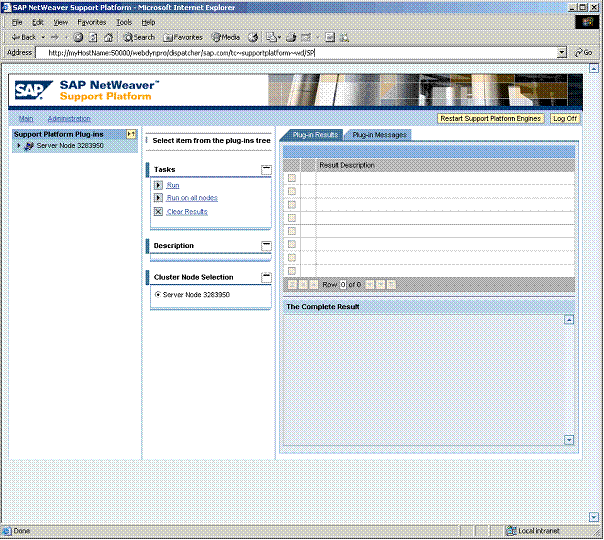The image size is (604, 540).
Task: Click the Run link under Tasks
Action: pos(173,185)
